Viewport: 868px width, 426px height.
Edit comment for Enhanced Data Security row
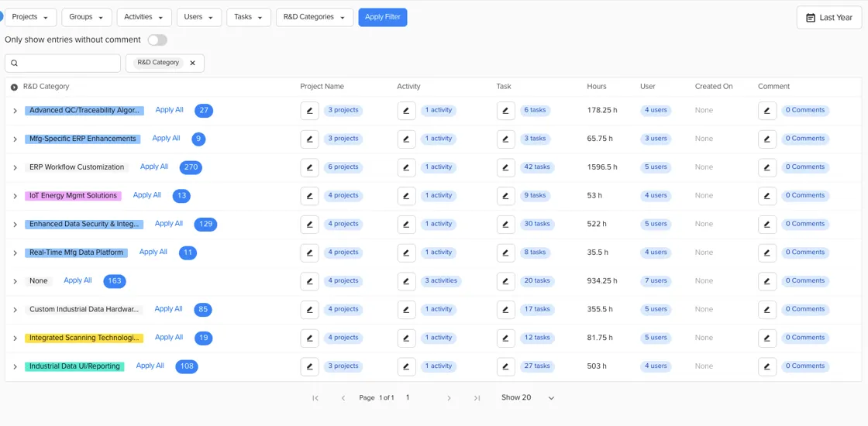pos(767,224)
